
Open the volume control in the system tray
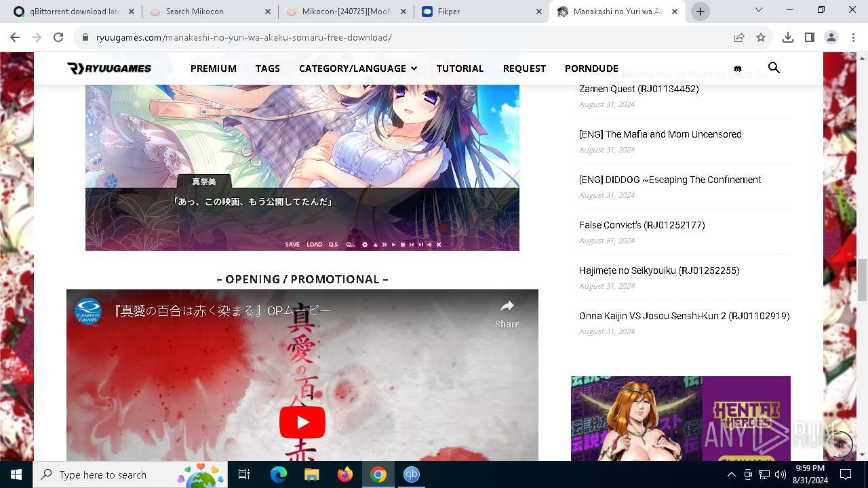(x=781, y=474)
